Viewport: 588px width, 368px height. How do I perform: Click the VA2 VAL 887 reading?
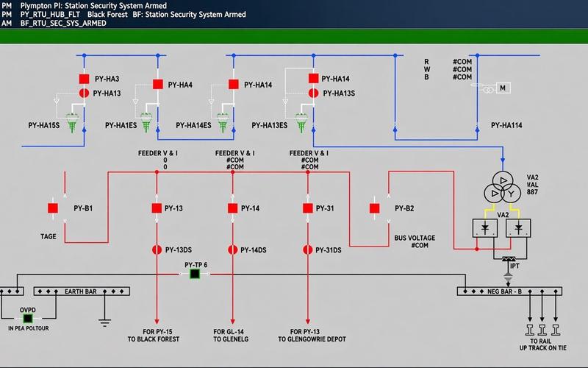532,185
